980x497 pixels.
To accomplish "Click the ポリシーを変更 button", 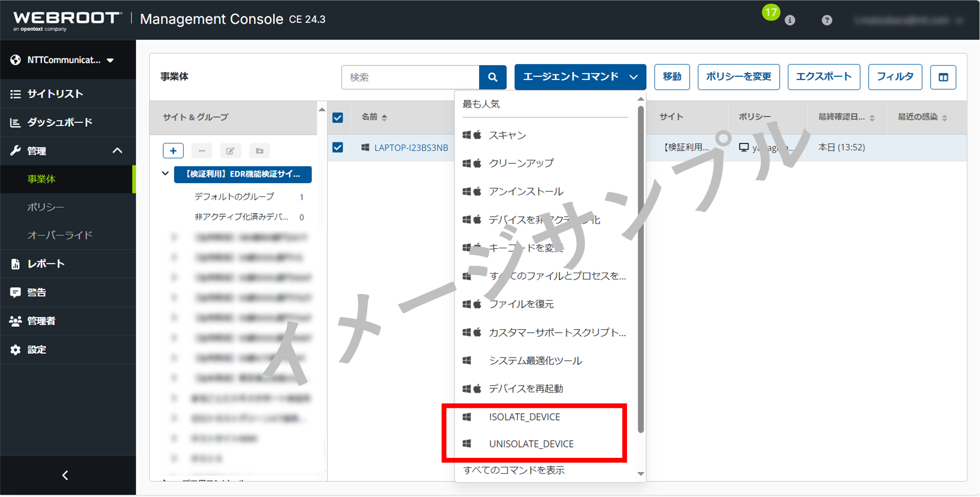I will point(738,77).
